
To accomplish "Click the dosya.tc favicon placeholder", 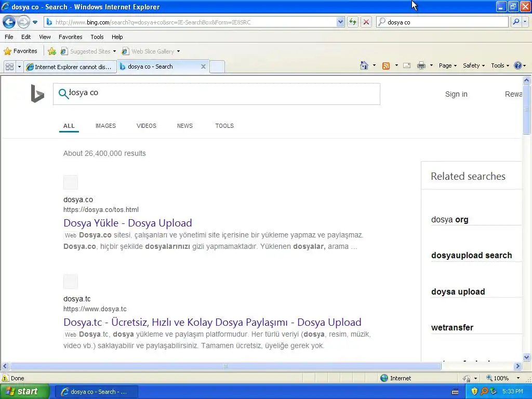I will 71,282.
